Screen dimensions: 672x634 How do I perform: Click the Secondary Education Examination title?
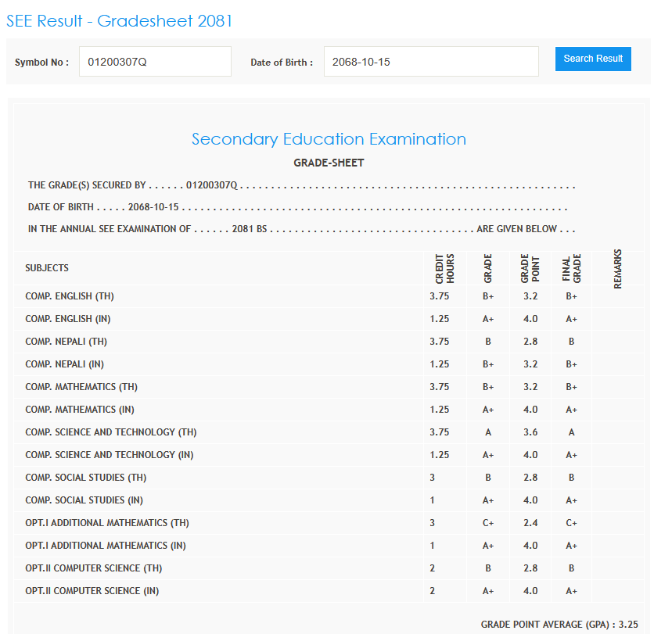pyautogui.click(x=329, y=139)
